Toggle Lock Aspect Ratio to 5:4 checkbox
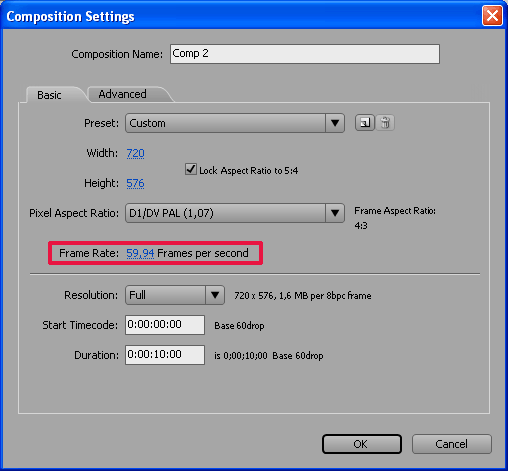Image resolution: width=508 pixels, height=471 pixels. [191, 169]
